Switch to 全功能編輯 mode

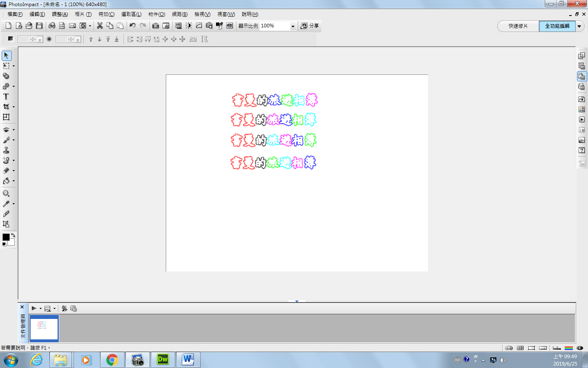click(x=557, y=26)
